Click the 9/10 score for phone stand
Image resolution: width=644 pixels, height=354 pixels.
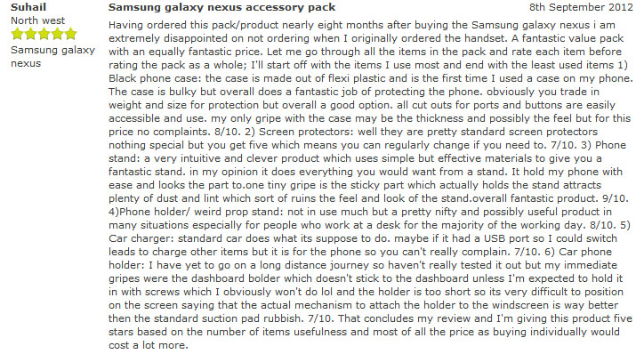615,198
